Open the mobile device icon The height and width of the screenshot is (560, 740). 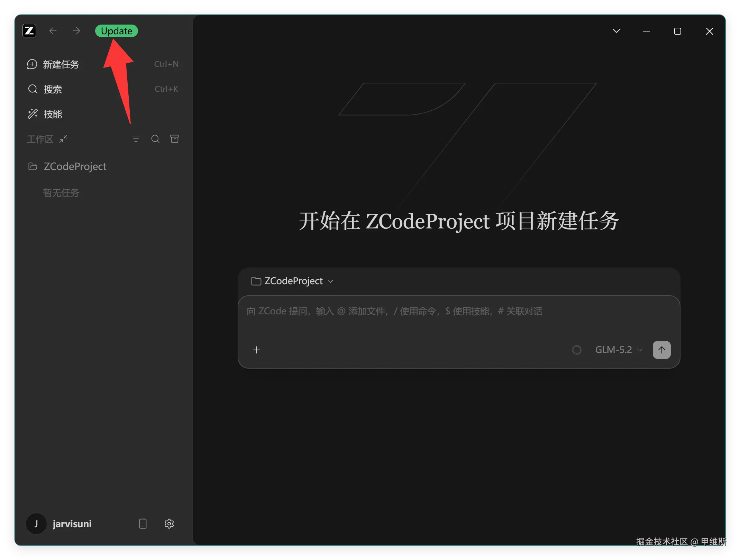(x=143, y=524)
